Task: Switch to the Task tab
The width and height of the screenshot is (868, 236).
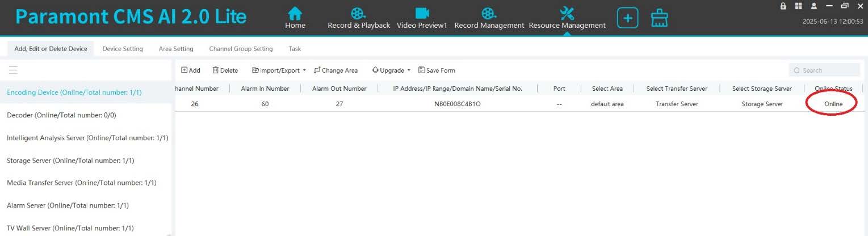Action: point(295,49)
